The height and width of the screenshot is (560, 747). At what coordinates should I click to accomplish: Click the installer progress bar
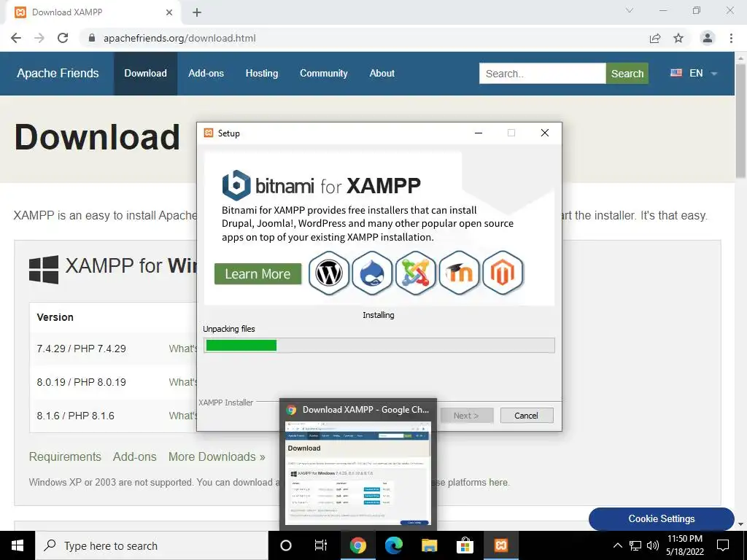tap(379, 345)
